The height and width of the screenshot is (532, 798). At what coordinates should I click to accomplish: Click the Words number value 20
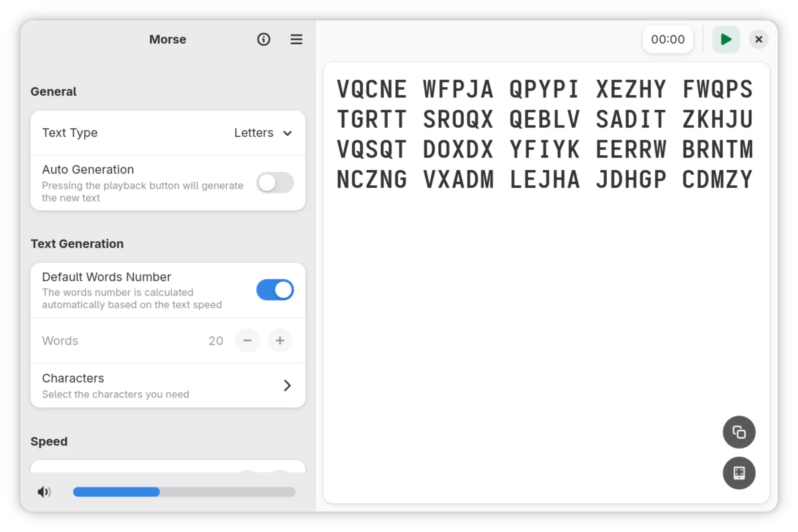pos(216,341)
